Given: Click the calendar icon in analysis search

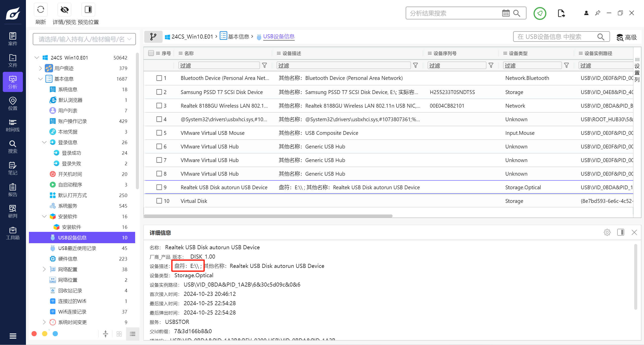Looking at the screenshot, I should (506, 13).
